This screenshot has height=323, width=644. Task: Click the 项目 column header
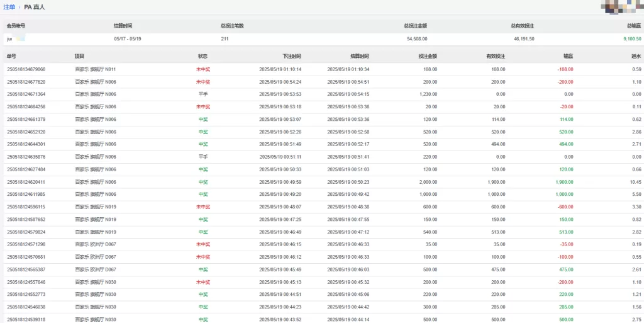pyautogui.click(x=79, y=56)
